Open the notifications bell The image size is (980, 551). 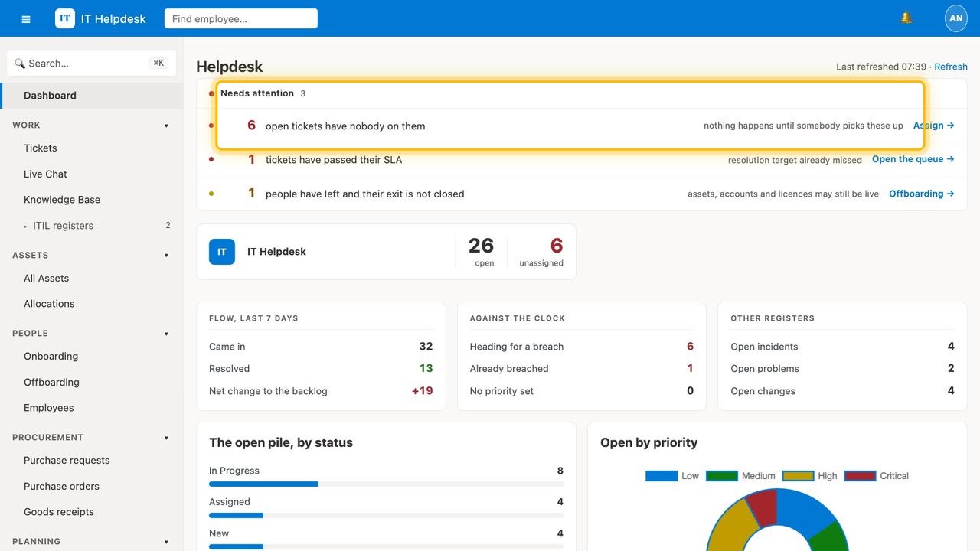(x=906, y=18)
